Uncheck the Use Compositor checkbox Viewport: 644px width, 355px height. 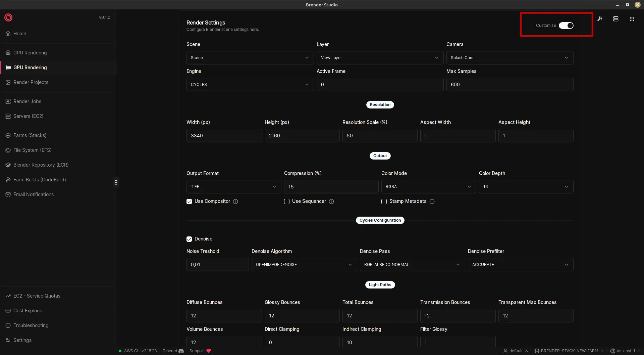190,201
